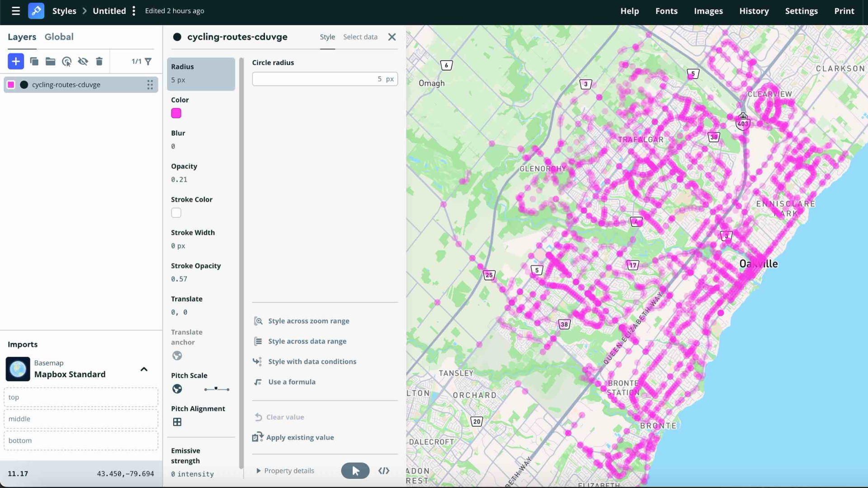868x488 pixels.
Task: Open the code view brackets icon
Action: click(x=384, y=471)
